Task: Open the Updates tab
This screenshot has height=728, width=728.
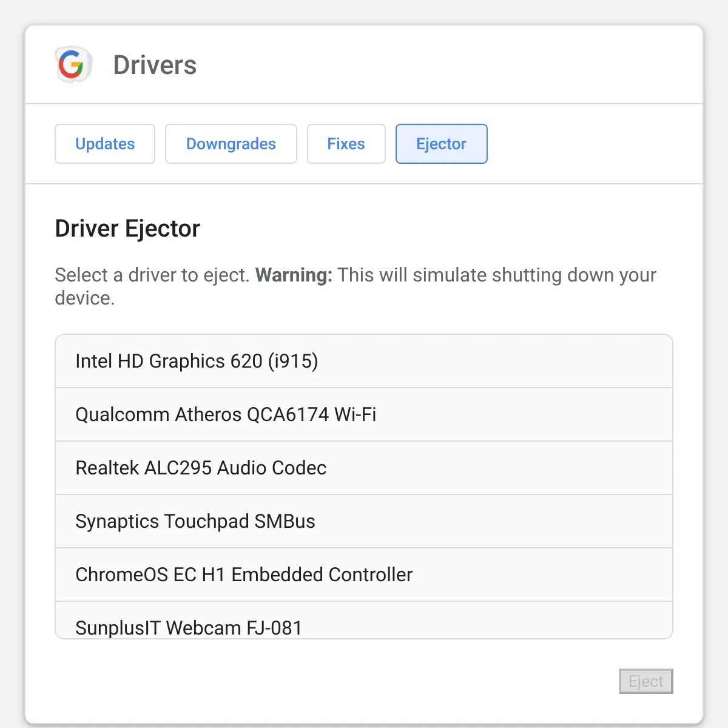Action: point(105,144)
